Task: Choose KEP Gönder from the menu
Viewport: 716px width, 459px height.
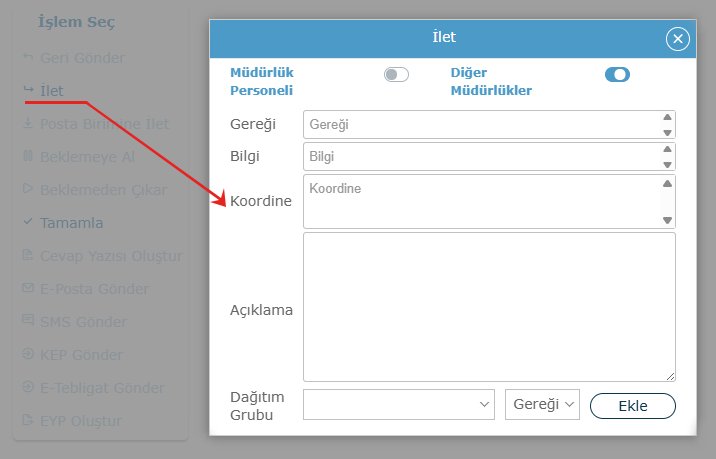Action: tap(81, 355)
